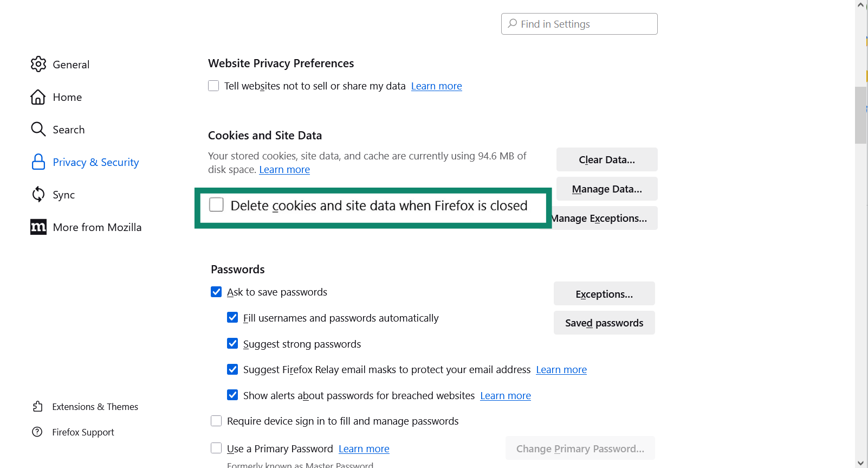The width and height of the screenshot is (868, 468).
Task: Click the 'Clear Data...' button
Action: 606,159
